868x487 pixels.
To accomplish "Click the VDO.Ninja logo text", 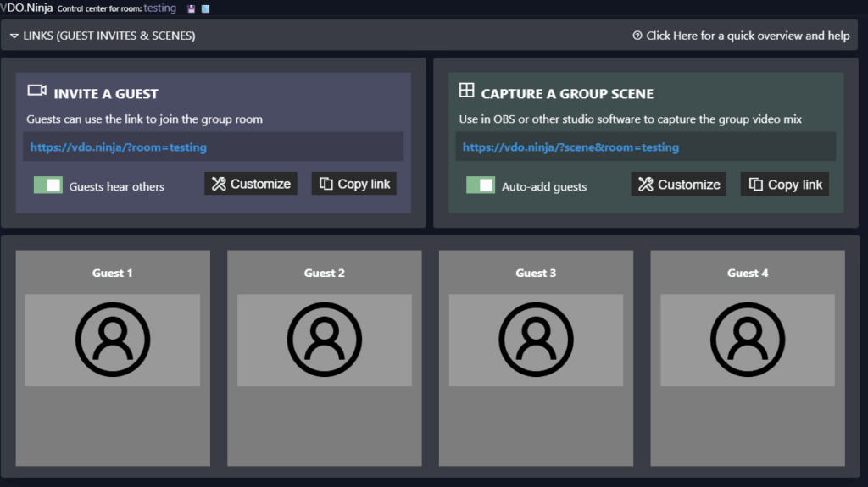I will coord(26,8).
